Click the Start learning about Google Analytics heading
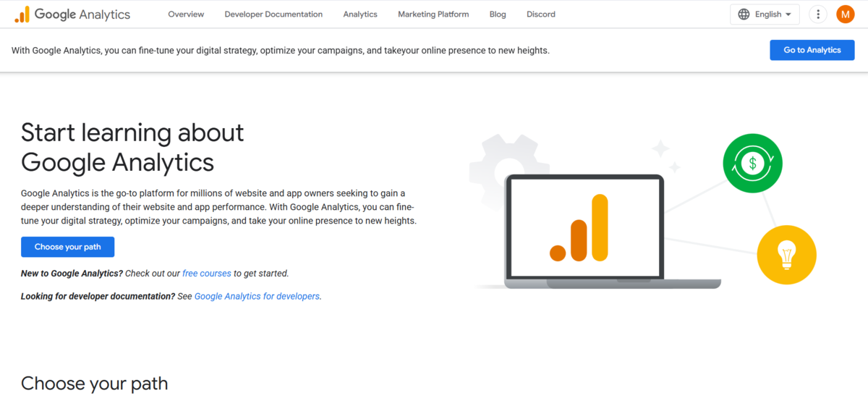The width and height of the screenshot is (868, 401). [x=132, y=147]
